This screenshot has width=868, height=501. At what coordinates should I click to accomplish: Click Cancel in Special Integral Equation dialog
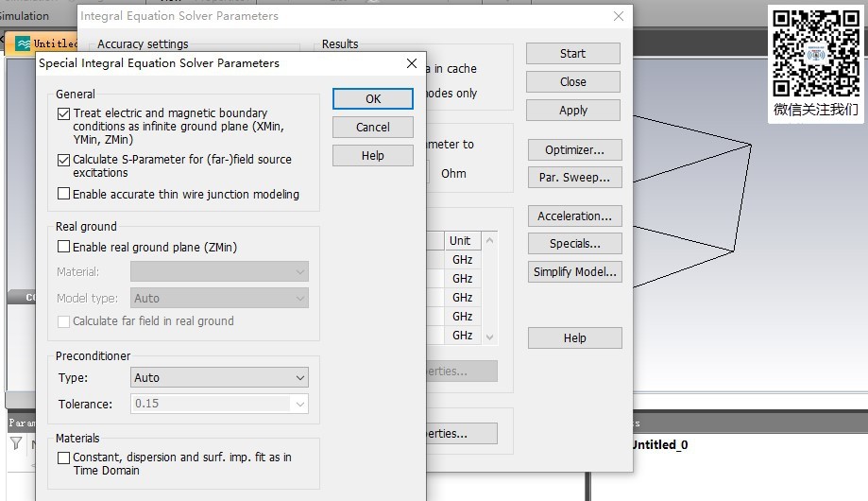pos(372,127)
